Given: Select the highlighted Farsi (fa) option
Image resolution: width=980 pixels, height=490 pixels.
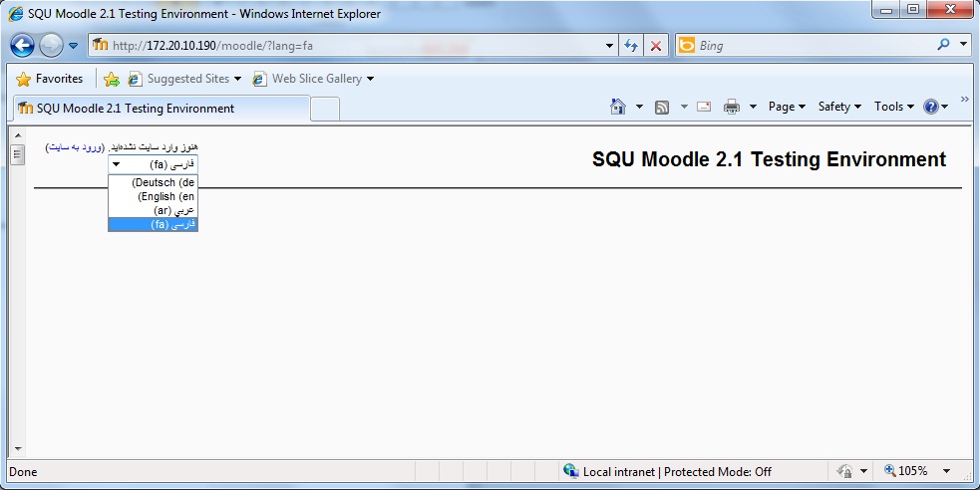Looking at the screenshot, I should [154, 224].
